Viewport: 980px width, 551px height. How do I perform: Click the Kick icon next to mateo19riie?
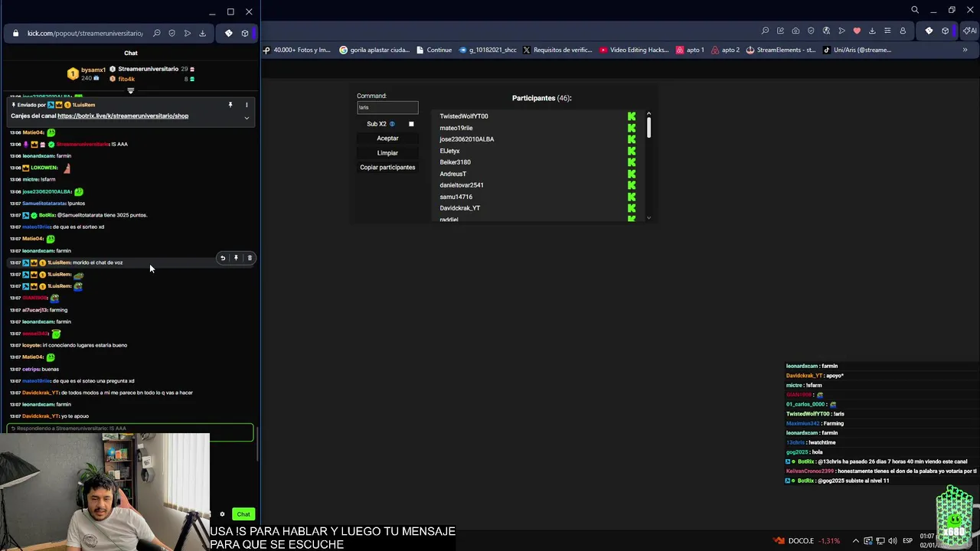[632, 128]
